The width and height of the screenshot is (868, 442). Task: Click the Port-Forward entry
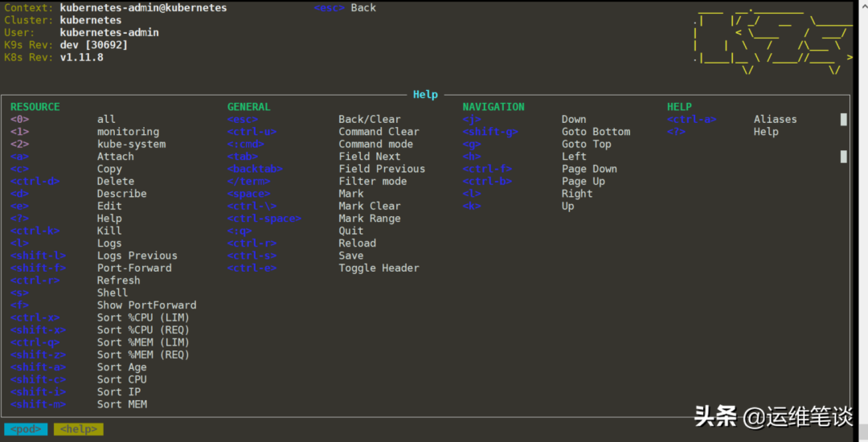(134, 268)
